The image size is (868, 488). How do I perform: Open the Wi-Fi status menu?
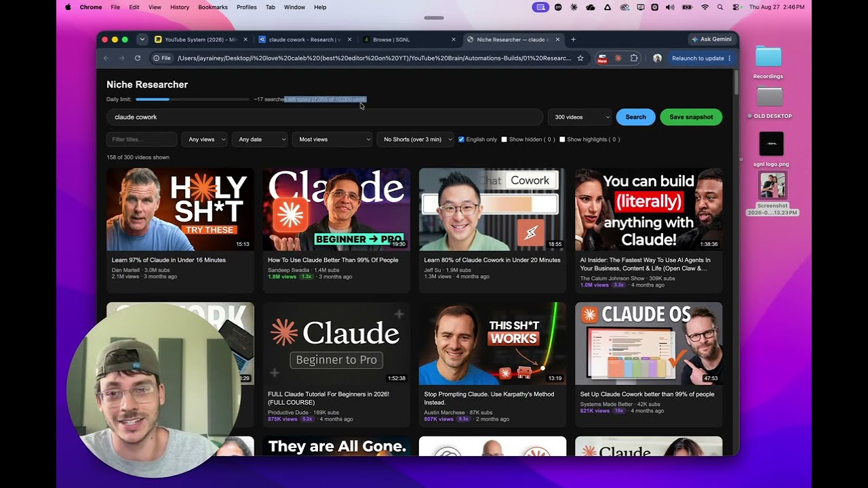[705, 7]
